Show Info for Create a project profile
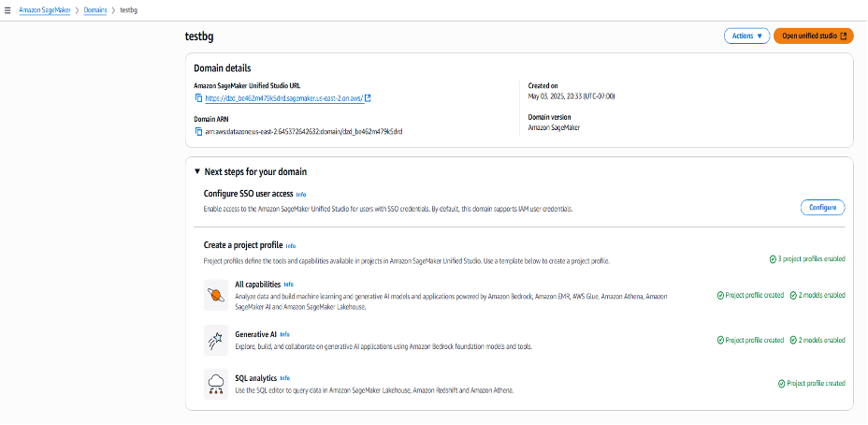Screen dimensions: 868x425 (x=291, y=245)
